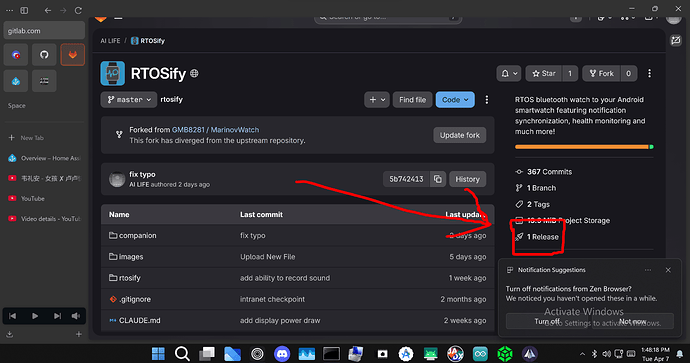Image resolution: width=690 pixels, height=363 pixels.
Task: Open GMB8281 / MarinovWatch upstream link
Action: pyautogui.click(x=215, y=130)
